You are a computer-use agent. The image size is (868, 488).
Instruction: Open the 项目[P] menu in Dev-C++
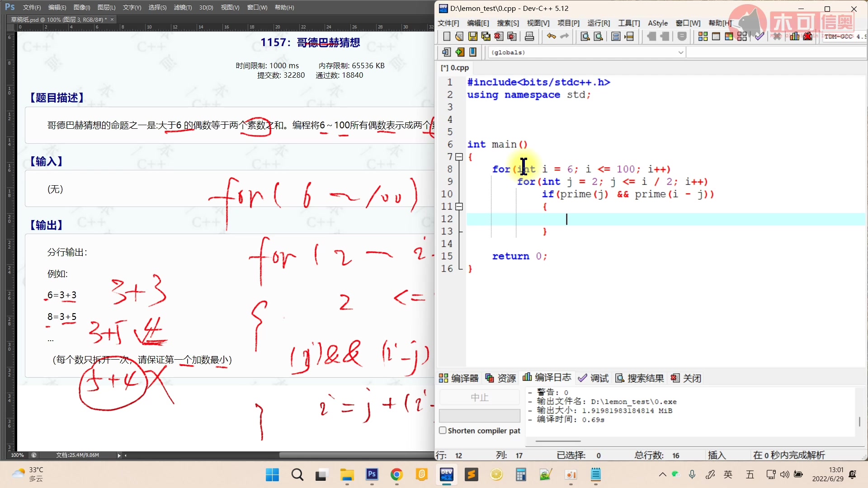pyautogui.click(x=568, y=23)
